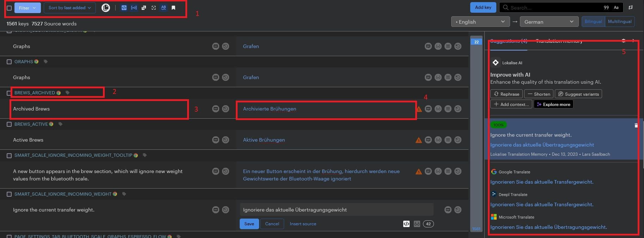Expand the Sort by last added dropdown
Screen dimensions: 644x238
(x=69, y=8)
